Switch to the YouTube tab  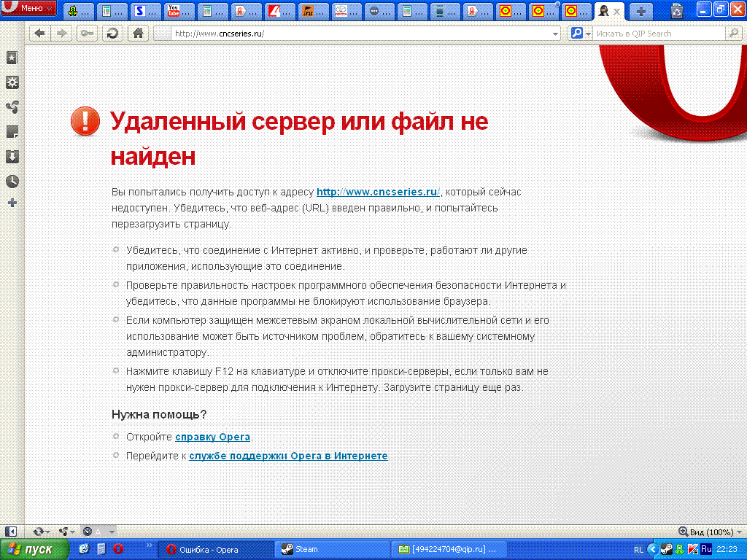coord(179,11)
